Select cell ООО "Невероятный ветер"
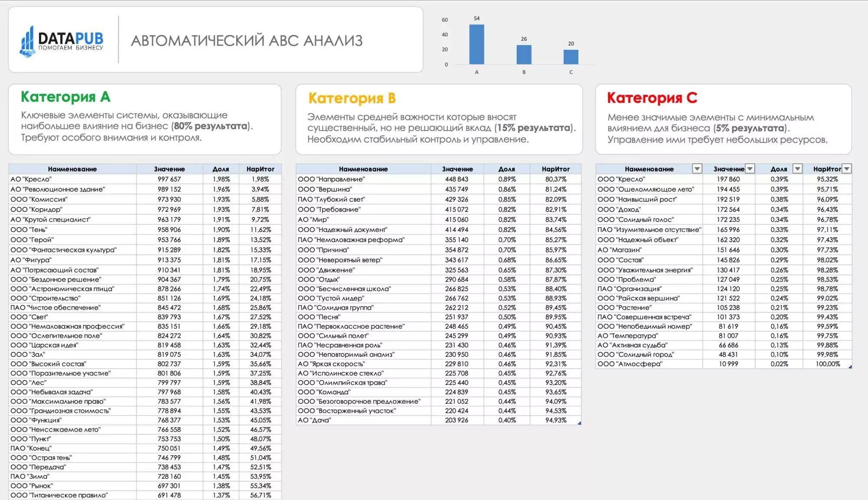Screen dimensions: 868x500 click(364, 260)
